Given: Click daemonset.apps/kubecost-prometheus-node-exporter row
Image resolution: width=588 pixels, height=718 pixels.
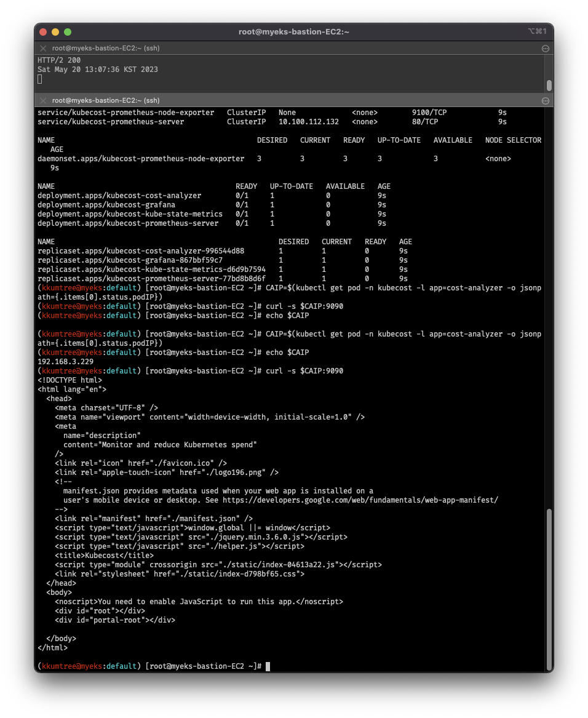Looking at the screenshot, I should (274, 159).
